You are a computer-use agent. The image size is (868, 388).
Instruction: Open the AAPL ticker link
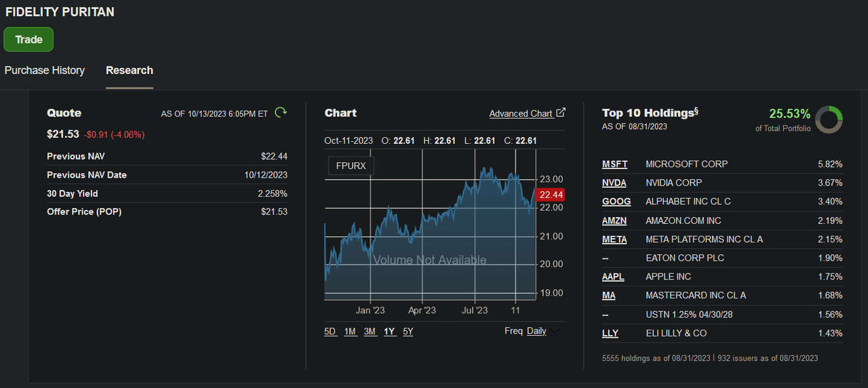(x=613, y=277)
